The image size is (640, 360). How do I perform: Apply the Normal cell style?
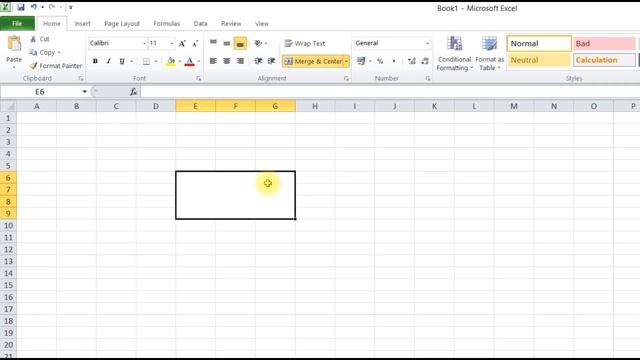(x=539, y=43)
